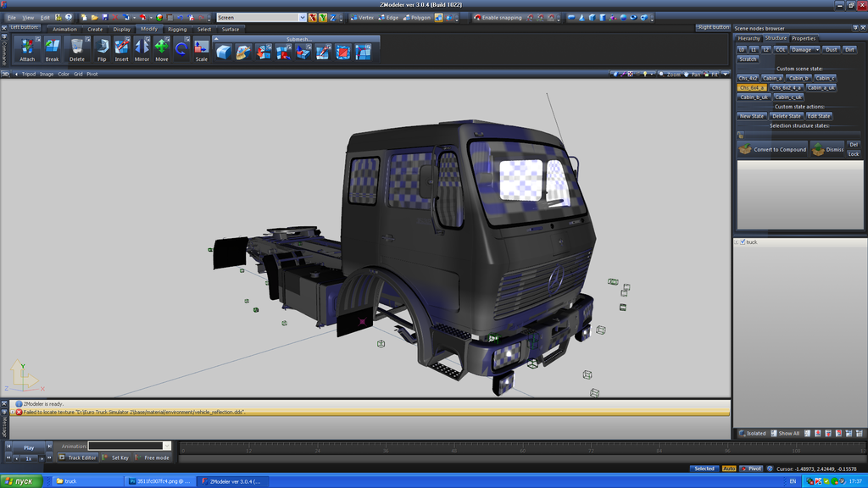Select the Mirror tool
868x488 pixels.
(x=142, y=50)
